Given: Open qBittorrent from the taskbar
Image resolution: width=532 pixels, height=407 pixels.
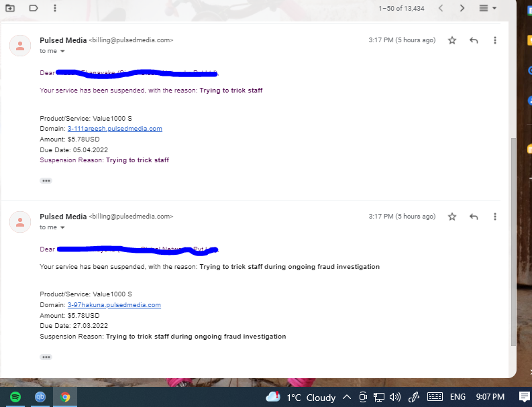Looking at the screenshot, I should [x=40, y=397].
